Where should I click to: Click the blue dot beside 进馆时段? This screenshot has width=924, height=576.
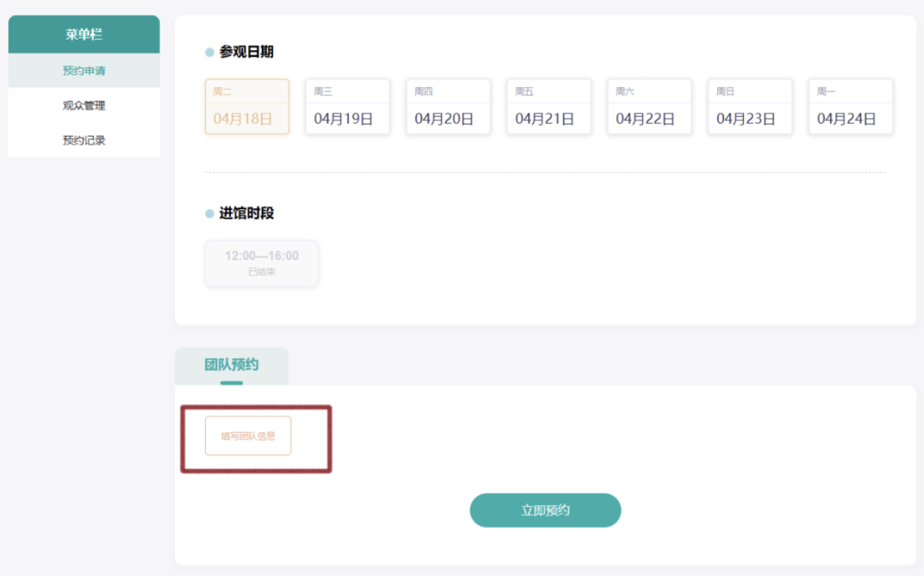pyautogui.click(x=210, y=214)
